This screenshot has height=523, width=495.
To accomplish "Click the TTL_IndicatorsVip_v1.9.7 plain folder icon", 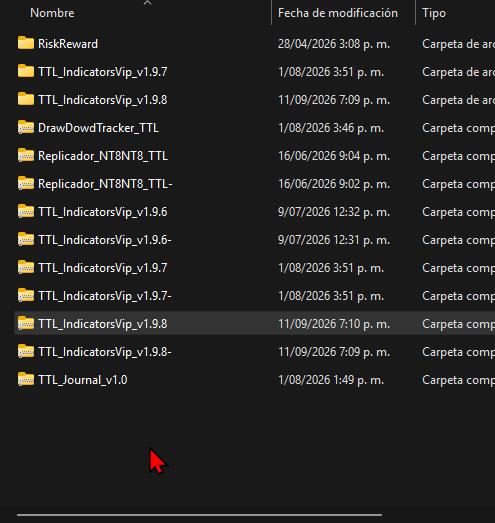I will click(26, 71).
